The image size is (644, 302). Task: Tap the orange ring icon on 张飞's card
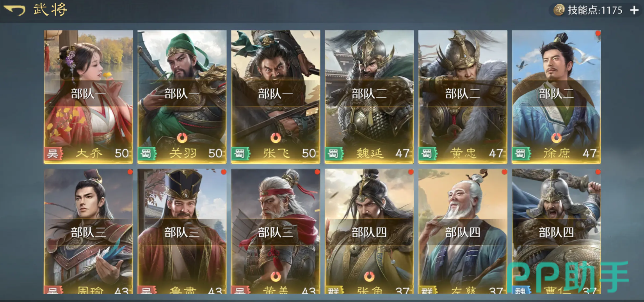click(x=276, y=138)
